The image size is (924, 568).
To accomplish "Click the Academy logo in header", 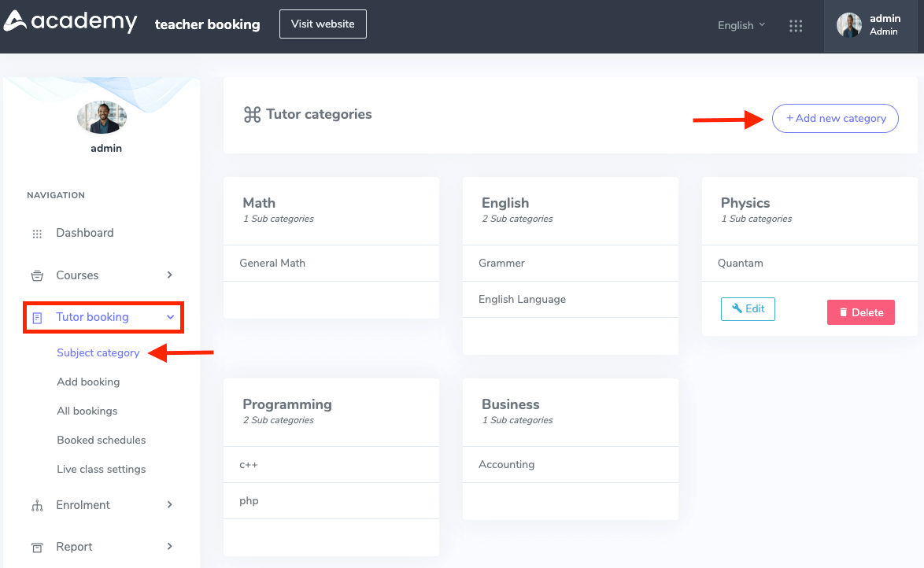I will click(70, 21).
